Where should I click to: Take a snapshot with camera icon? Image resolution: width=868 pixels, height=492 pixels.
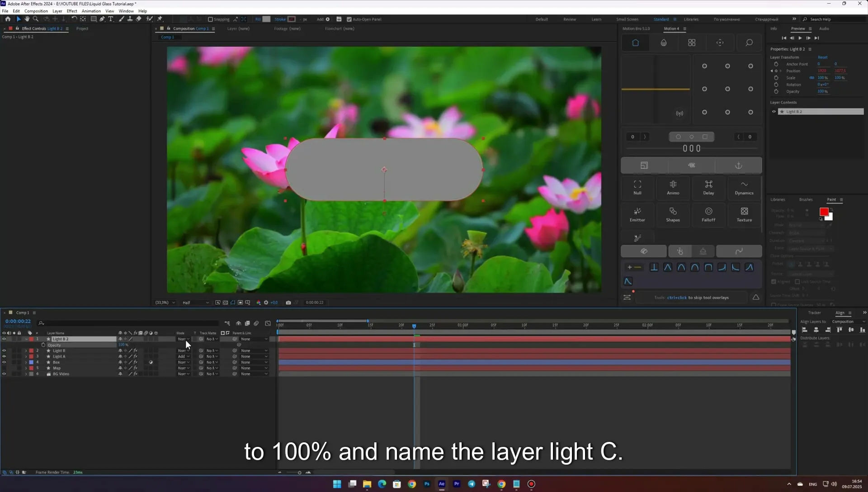[x=288, y=303]
